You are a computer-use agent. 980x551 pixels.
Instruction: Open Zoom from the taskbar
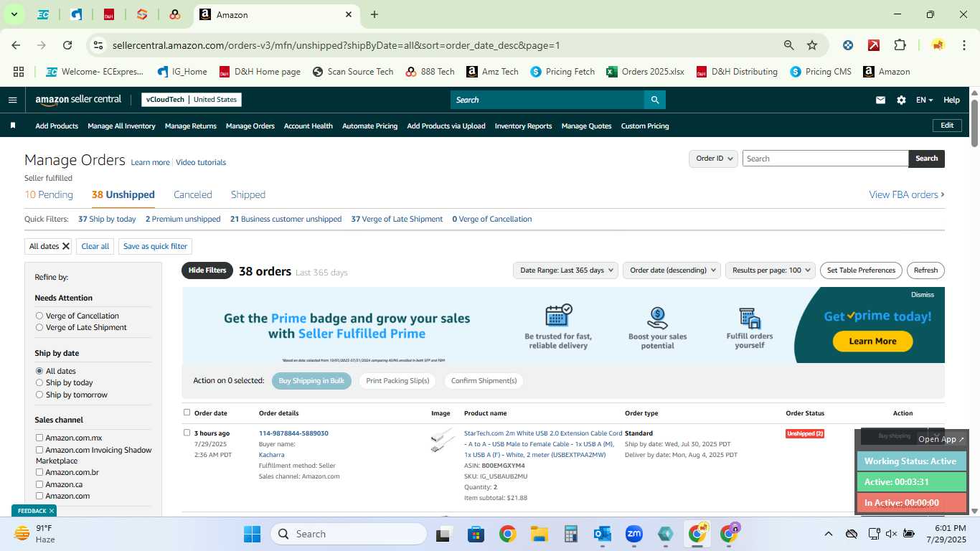coord(634,534)
